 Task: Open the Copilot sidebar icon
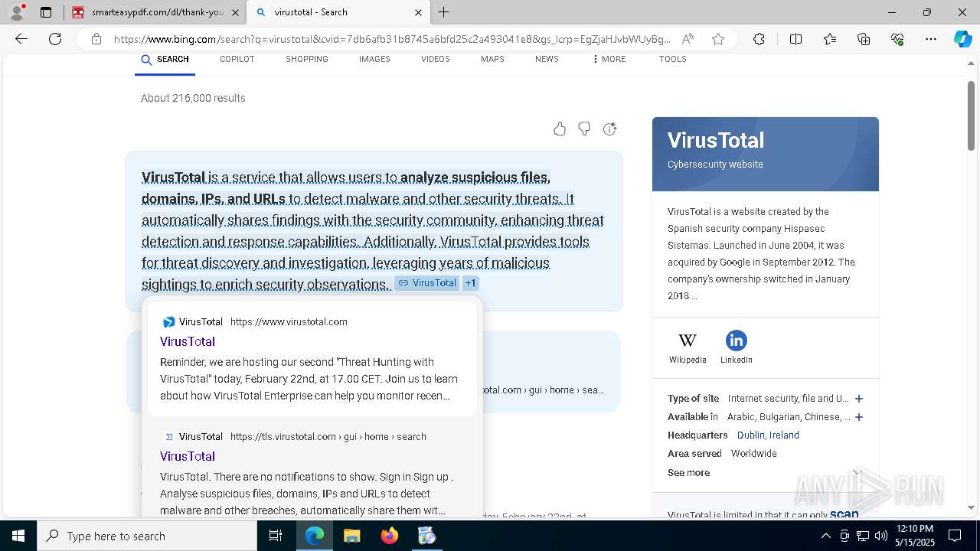(x=962, y=39)
